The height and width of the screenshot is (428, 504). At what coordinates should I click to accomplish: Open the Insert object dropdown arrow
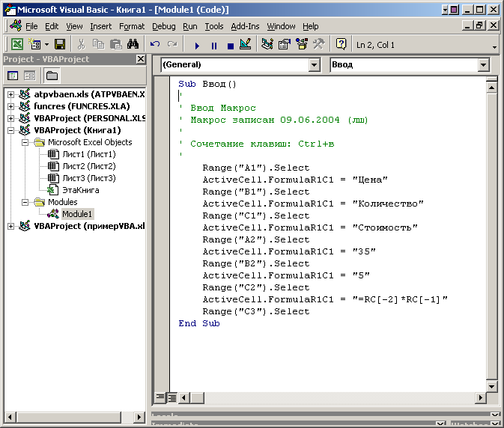47,44
